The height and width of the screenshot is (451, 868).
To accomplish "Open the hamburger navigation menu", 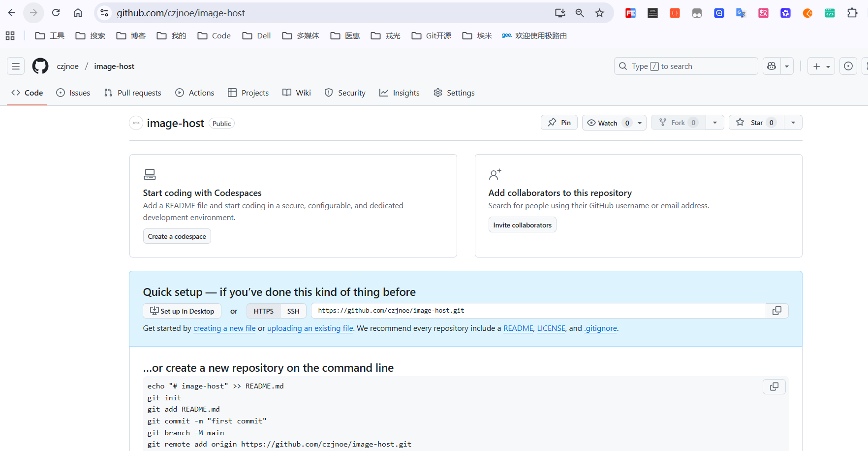I will coord(15,65).
